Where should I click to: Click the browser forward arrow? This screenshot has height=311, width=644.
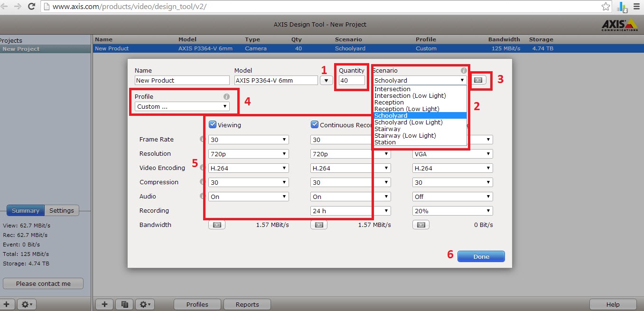point(18,7)
